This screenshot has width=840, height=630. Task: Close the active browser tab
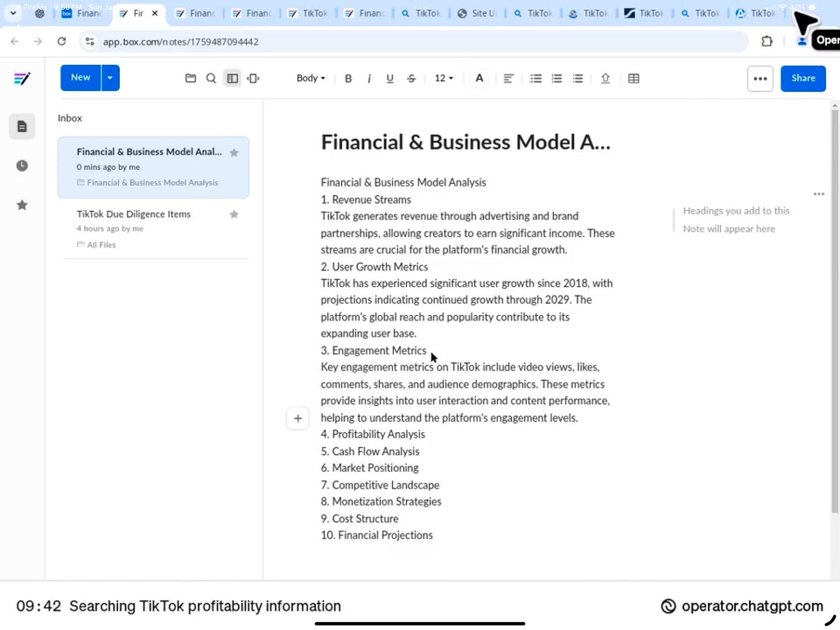click(x=155, y=13)
